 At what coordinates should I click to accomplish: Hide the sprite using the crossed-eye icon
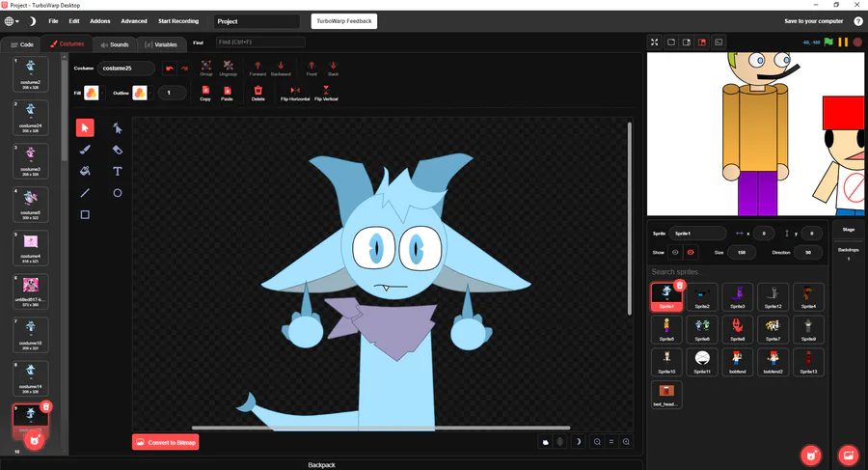pos(691,252)
